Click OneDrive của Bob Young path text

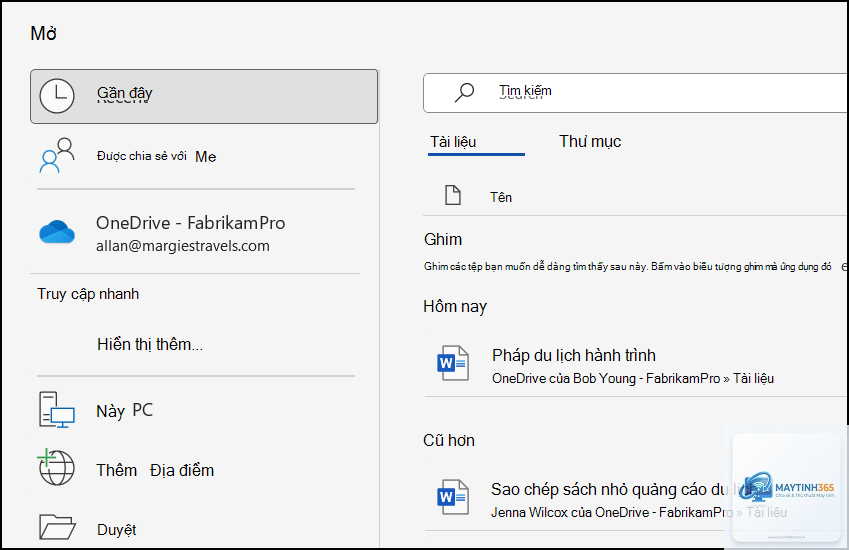click(633, 378)
